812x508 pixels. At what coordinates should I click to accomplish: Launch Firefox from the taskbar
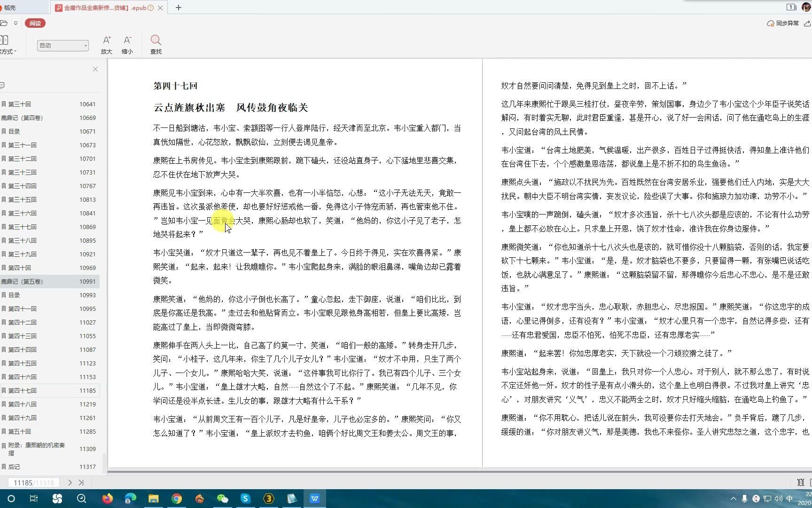tap(108, 499)
